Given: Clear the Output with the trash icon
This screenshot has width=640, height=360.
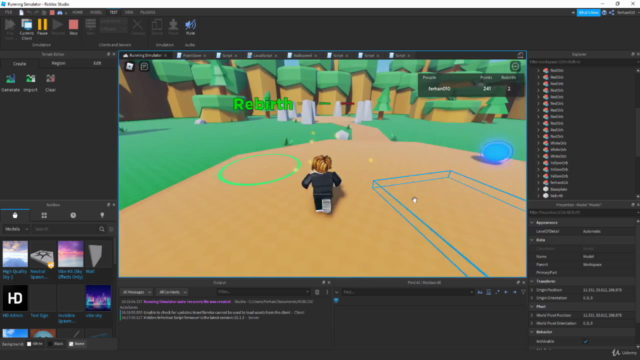Looking at the screenshot, I should [317, 292].
